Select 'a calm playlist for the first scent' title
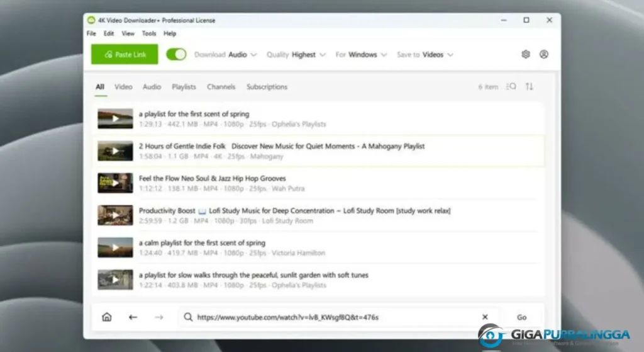 tap(202, 242)
